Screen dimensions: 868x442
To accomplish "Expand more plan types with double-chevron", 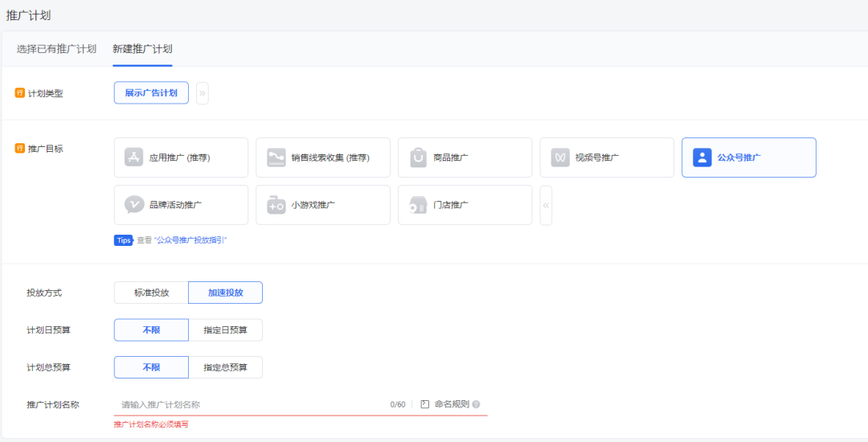I will pos(202,93).
